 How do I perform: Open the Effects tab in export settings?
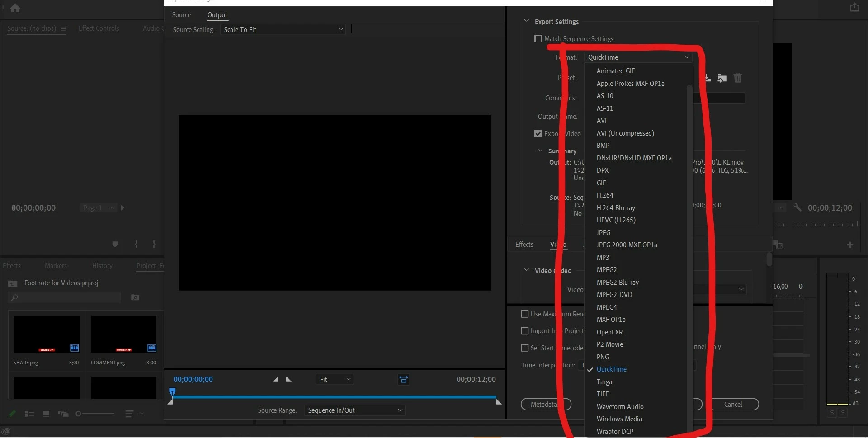click(x=524, y=245)
